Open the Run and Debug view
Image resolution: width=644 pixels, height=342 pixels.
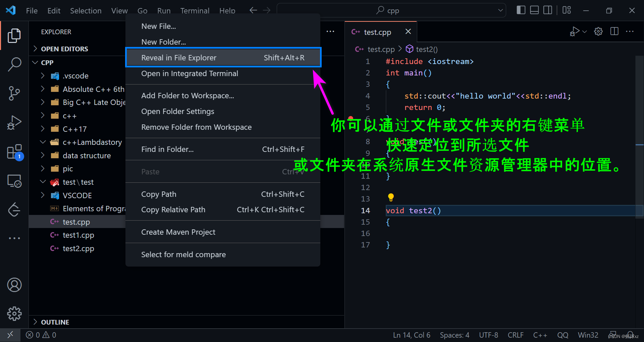14,122
